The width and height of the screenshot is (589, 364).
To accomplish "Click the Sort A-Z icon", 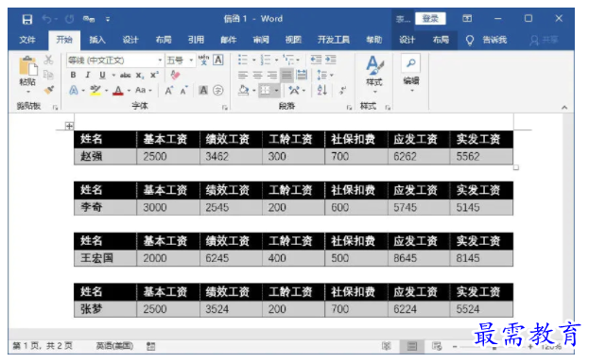I will 322,90.
